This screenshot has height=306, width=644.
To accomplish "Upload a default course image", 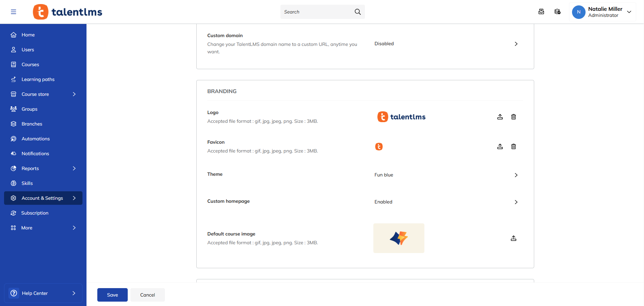I will (514, 238).
